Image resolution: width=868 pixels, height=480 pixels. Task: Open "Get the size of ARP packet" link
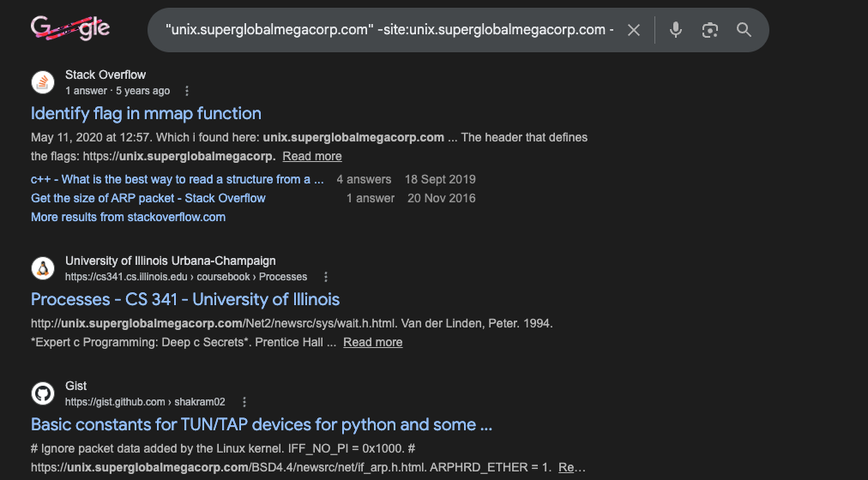tap(148, 198)
